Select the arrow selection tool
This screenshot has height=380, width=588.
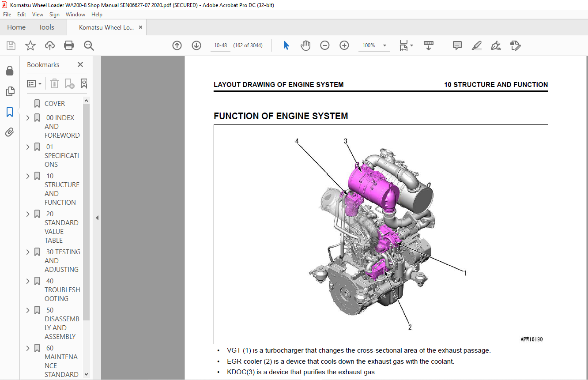point(286,45)
